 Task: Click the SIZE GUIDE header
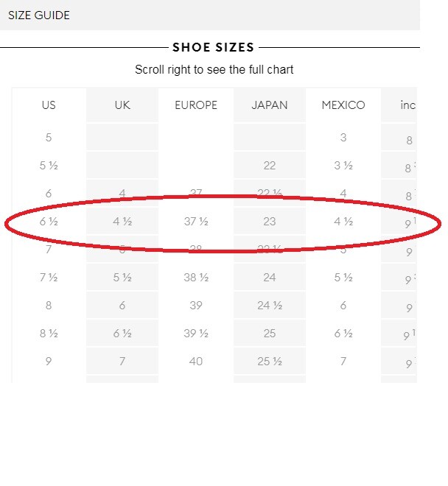click(x=39, y=15)
